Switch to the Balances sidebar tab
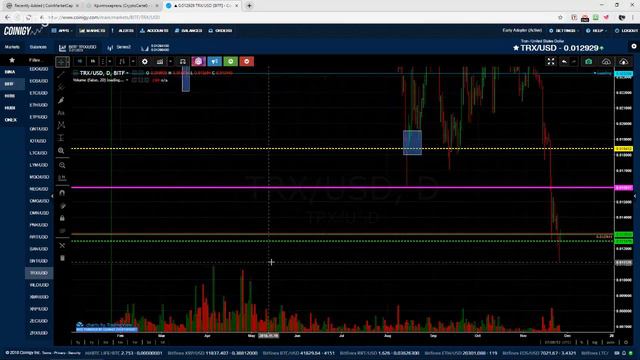 click(38, 47)
